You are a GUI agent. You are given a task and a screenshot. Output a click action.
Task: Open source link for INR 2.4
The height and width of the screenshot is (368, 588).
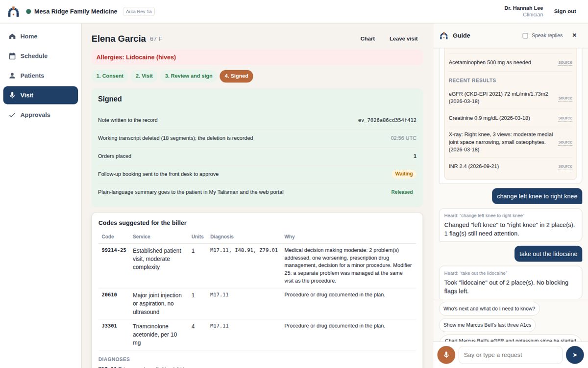point(565,166)
